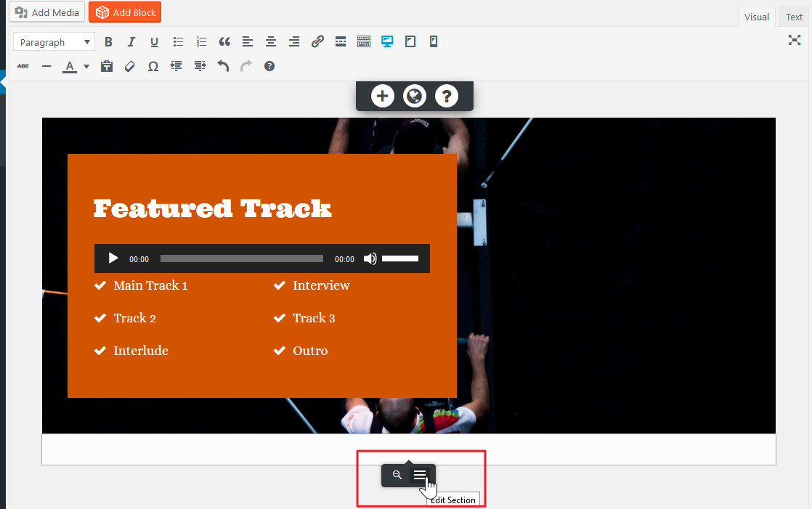This screenshot has height=509, width=812.
Task: Click the Track 3 list item
Action: pyautogui.click(x=314, y=318)
